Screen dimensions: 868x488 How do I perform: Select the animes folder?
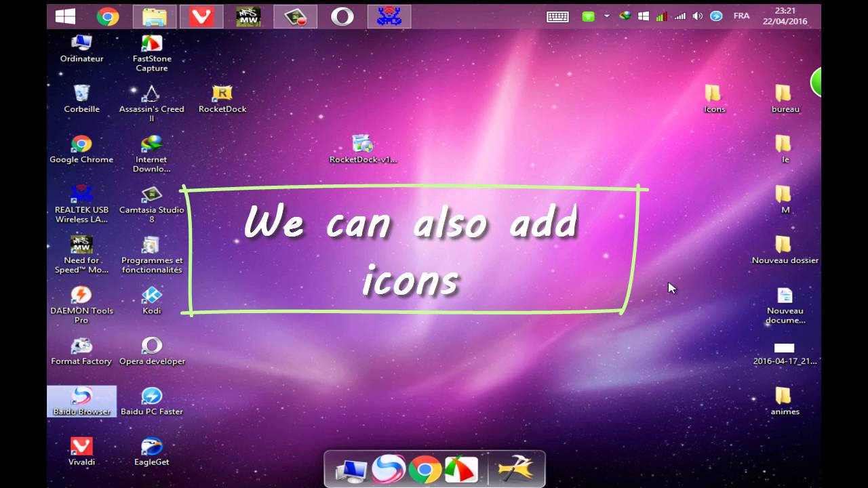[x=785, y=401]
